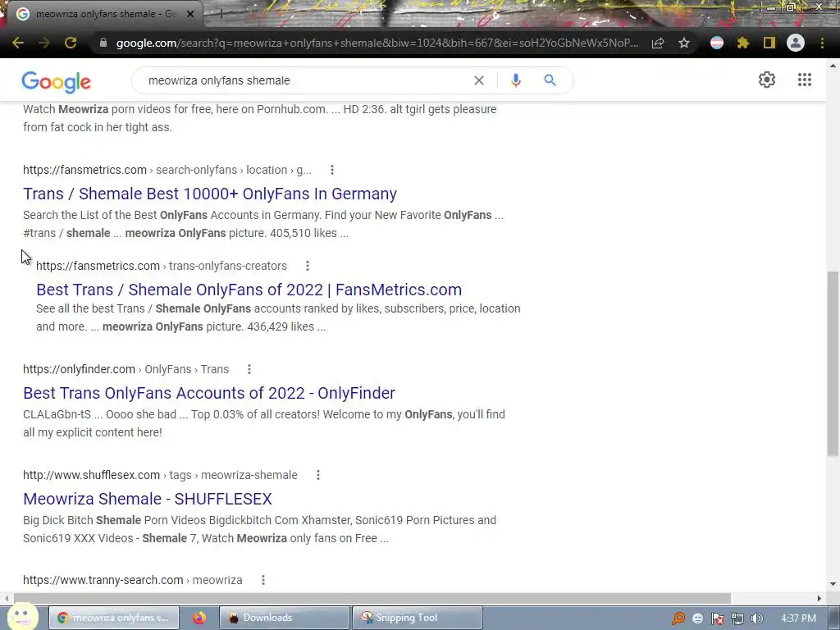This screenshot has width=840, height=630.
Task: Open options for onlyfinder.com result
Action: [x=249, y=369]
